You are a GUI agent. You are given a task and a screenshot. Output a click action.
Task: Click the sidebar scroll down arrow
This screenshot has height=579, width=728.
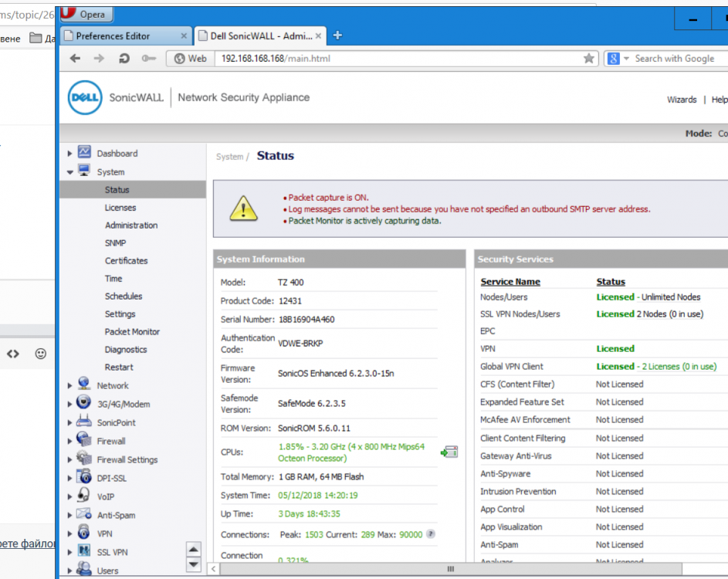coord(194,564)
